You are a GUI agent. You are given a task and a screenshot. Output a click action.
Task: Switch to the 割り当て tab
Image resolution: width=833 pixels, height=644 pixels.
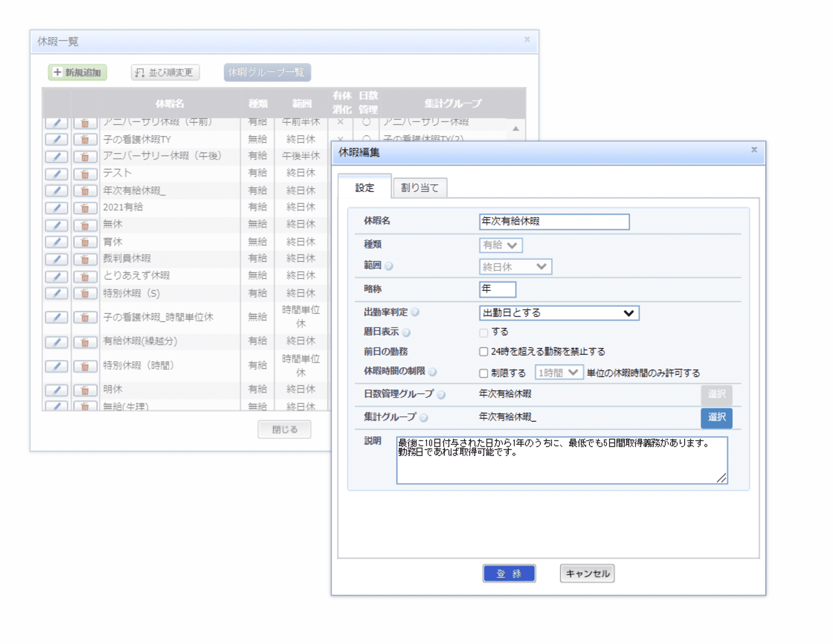[420, 187]
